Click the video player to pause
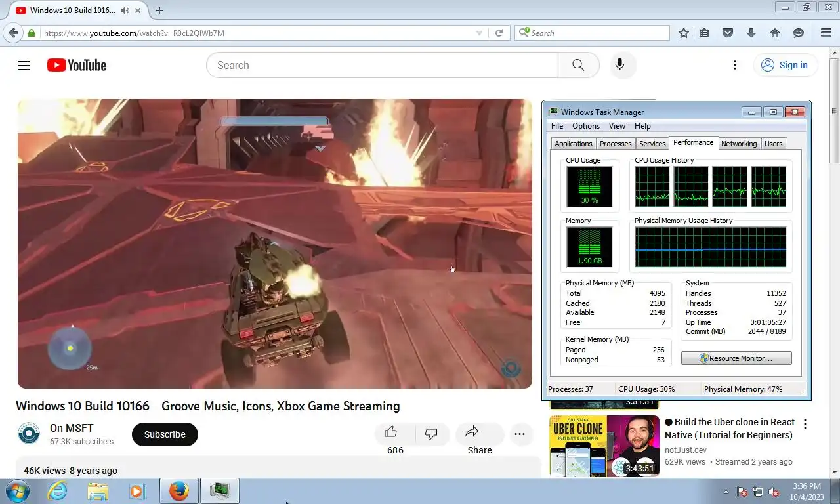Viewport: 840px width, 504px height. [x=275, y=243]
